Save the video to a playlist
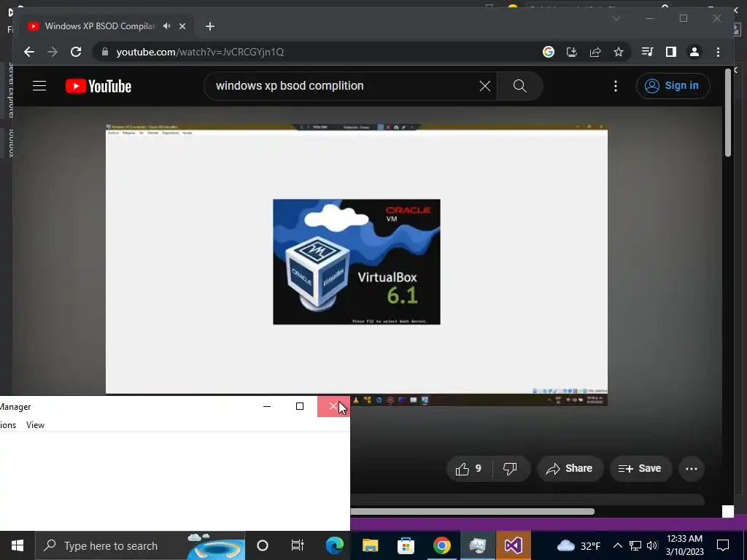747x560 pixels. pos(640,469)
